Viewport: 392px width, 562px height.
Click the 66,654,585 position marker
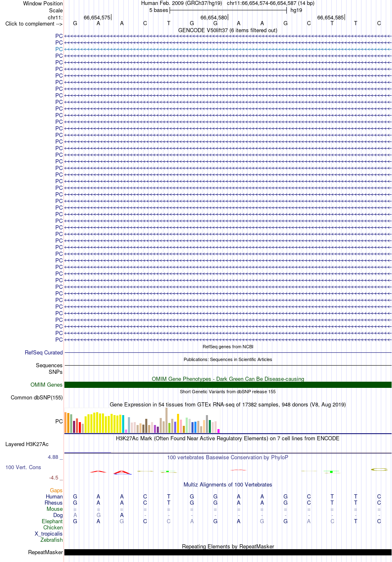click(x=331, y=17)
